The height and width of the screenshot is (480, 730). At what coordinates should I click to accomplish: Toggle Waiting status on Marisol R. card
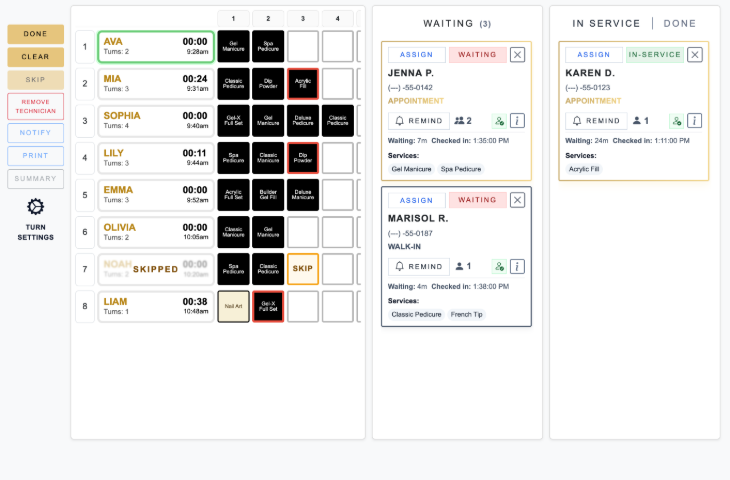tap(478, 200)
